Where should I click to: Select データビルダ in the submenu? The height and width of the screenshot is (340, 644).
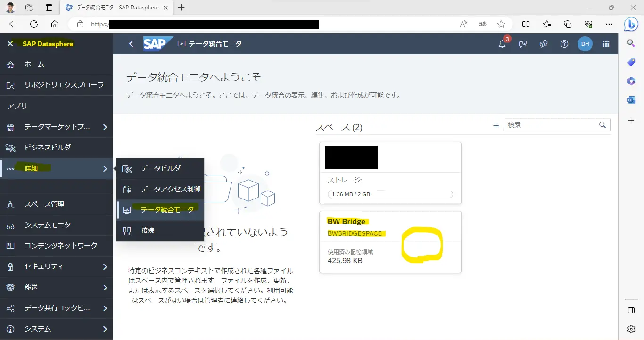160,168
